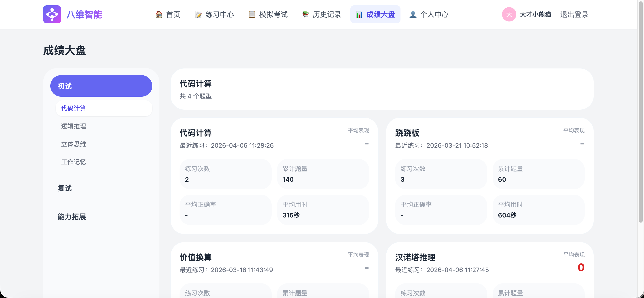Click the bar-chart icon for 成绩大盘
Viewport: 644px width, 298px height.
pos(360,14)
